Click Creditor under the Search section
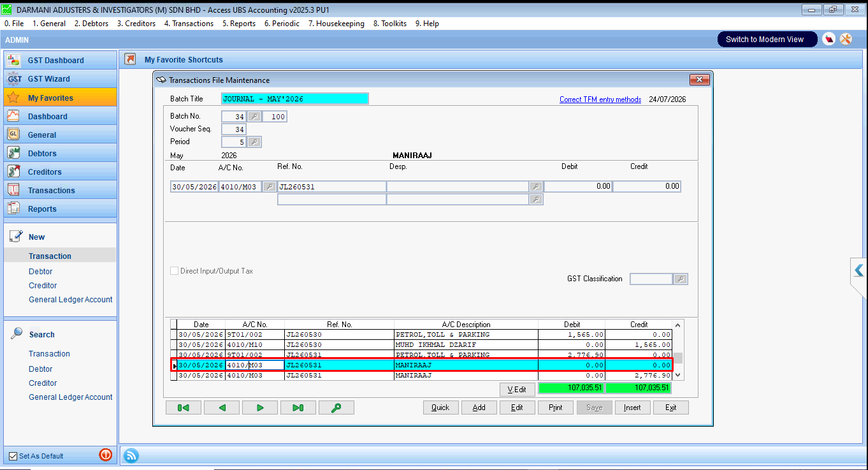Image resolution: width=868 pixels, height=470 pixels. click(x=43, y=383)
